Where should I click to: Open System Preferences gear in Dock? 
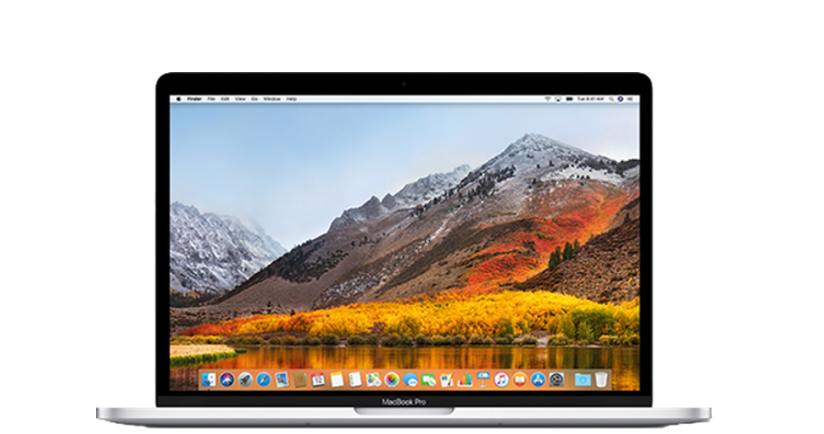(x=557, y=379)
